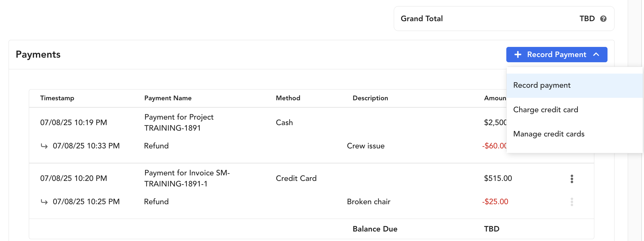
Task: Click refund arrow icon beside 10:25 PM
Action: point(44,202)
